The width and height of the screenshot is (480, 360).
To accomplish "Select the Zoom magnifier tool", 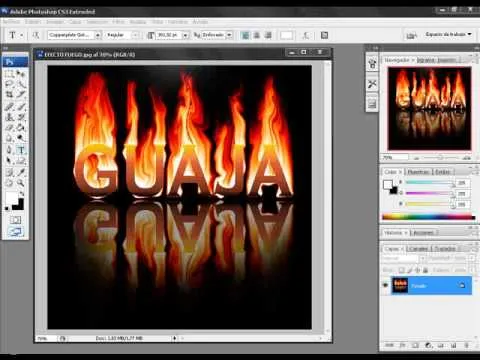I will tap(21, 183).
